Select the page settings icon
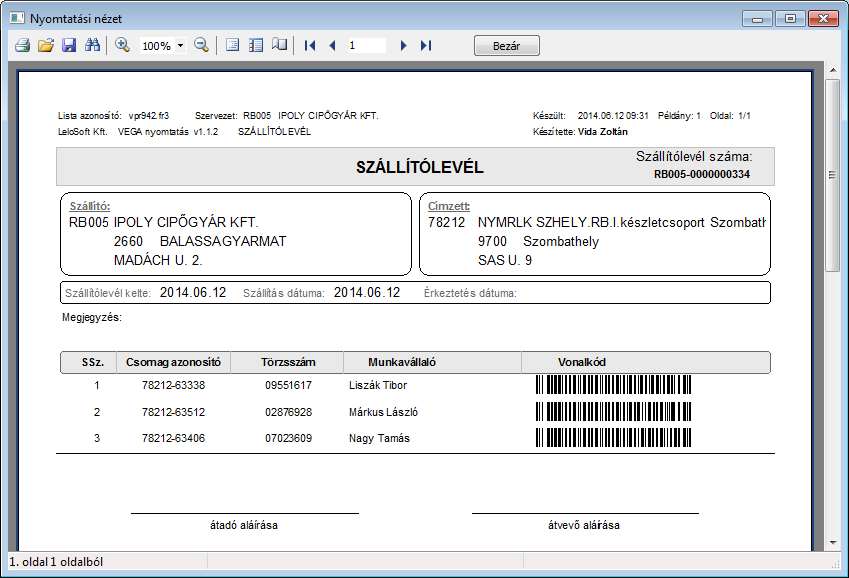The image size is (849, 578). pyautogui.click(x=232, y=46)
